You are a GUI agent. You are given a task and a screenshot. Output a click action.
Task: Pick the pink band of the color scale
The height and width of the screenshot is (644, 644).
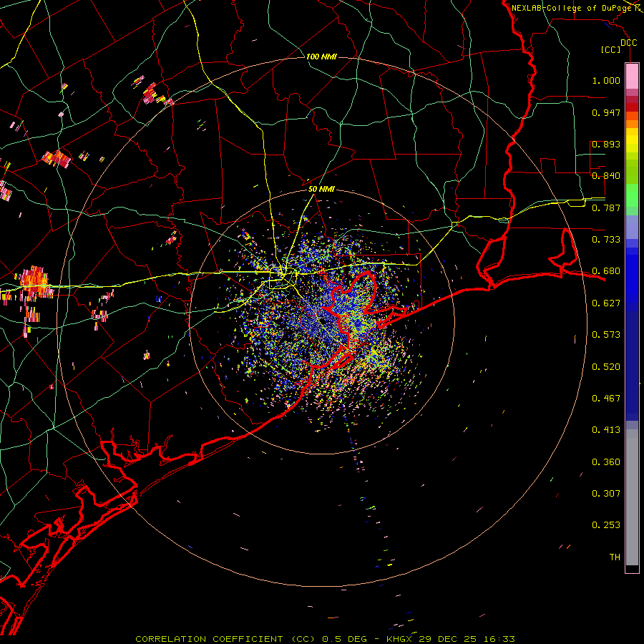coord(632,77)
